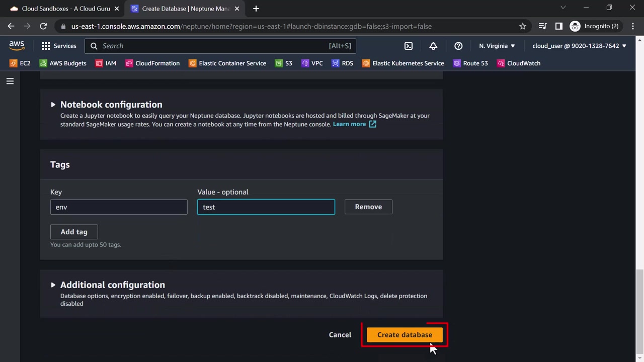The image size is (644, 362).
Task: Open AWS CloudShell icon in header
Action: coord(409,46)
